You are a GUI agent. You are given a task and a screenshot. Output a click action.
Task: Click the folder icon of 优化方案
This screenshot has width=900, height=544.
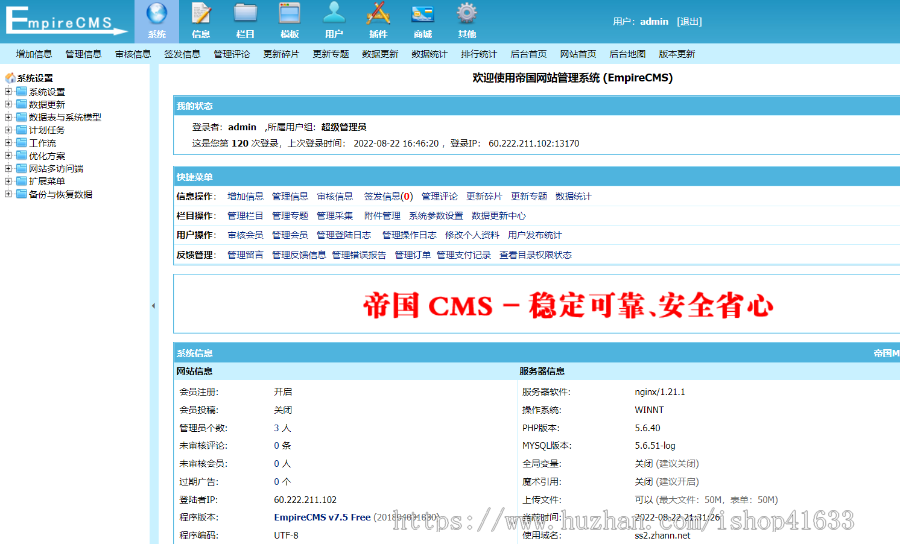pyautogui.click(x=22, y=156)
